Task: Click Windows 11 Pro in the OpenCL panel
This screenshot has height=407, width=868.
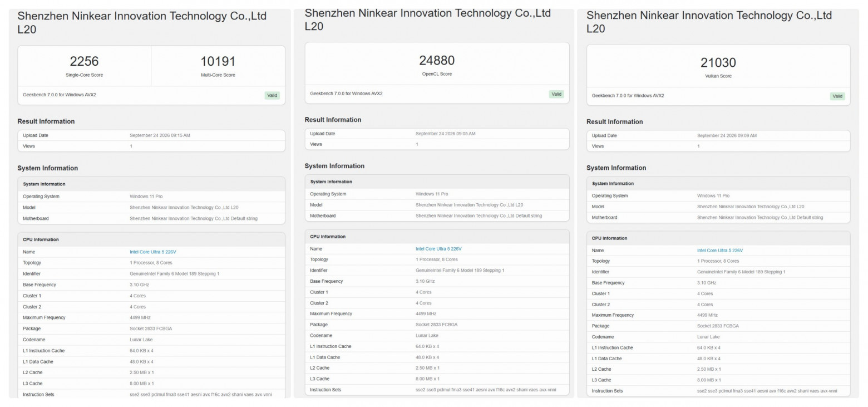Action: [432, 194]
